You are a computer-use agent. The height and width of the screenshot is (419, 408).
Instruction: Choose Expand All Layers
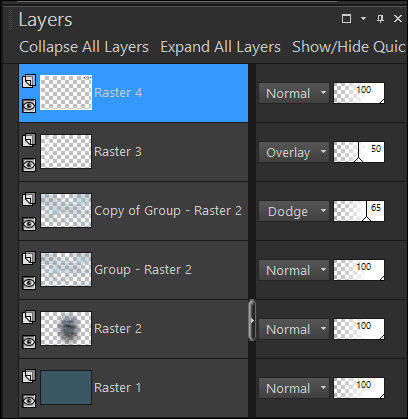pos(220,47)
